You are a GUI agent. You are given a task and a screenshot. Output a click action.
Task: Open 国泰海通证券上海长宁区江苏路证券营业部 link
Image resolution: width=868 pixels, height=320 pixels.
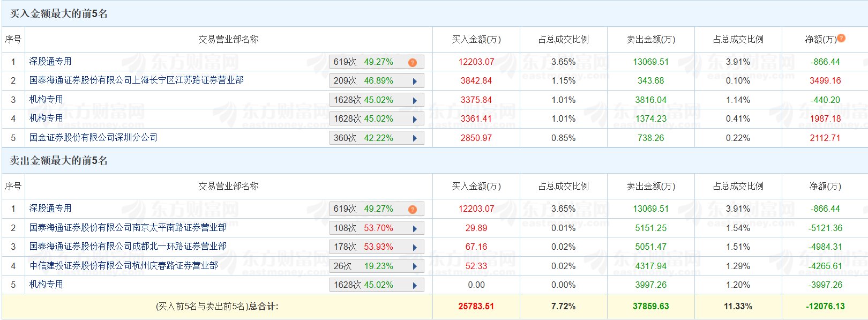tap(137, 80)
